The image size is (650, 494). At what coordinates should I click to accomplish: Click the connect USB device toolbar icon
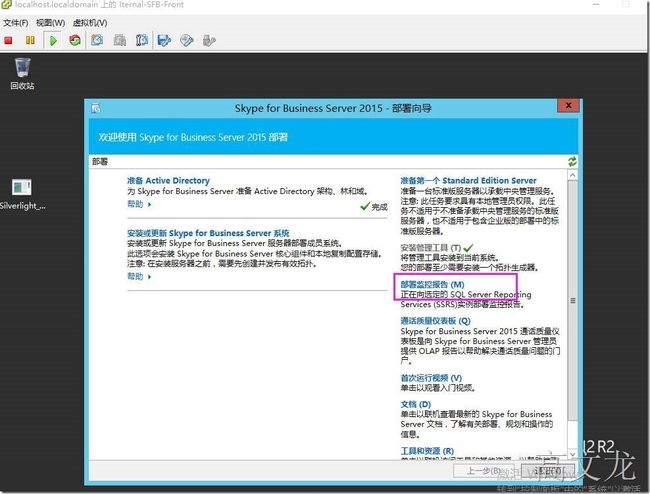click(209, 41)
